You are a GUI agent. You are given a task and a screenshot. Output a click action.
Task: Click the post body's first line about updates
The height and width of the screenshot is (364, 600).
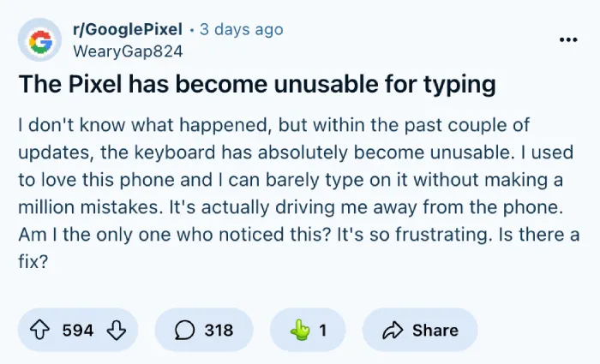click(x=274, y=125)
